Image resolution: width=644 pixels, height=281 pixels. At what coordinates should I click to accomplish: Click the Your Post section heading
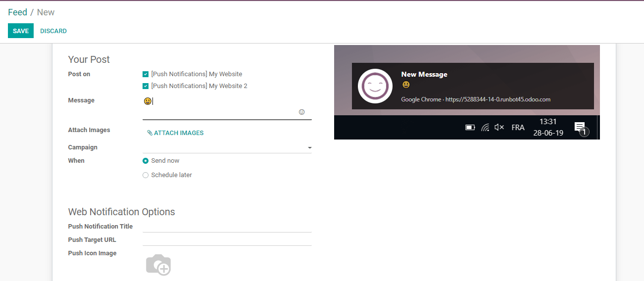89,59
